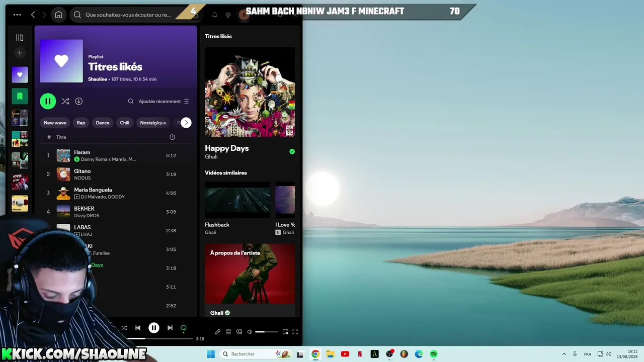Open Netflix from the taskbar

pos(360,354)
